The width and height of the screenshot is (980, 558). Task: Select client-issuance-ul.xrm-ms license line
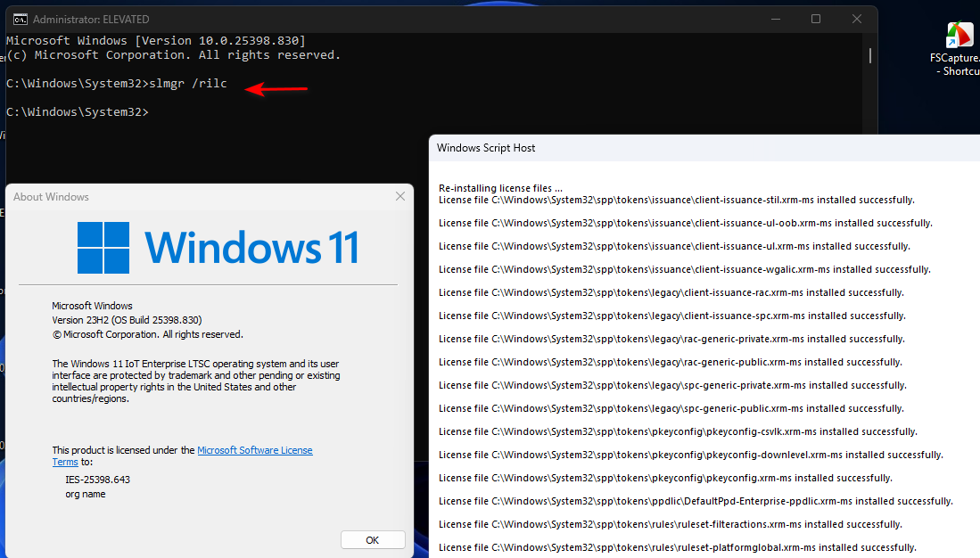[674, 246]
